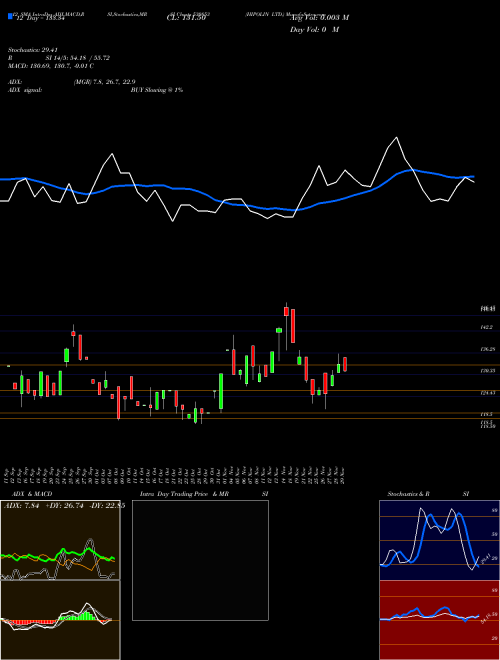Screen dimensions: 500x660
Task: Click the last red candlestick on the chart
Action: (345, 364)
